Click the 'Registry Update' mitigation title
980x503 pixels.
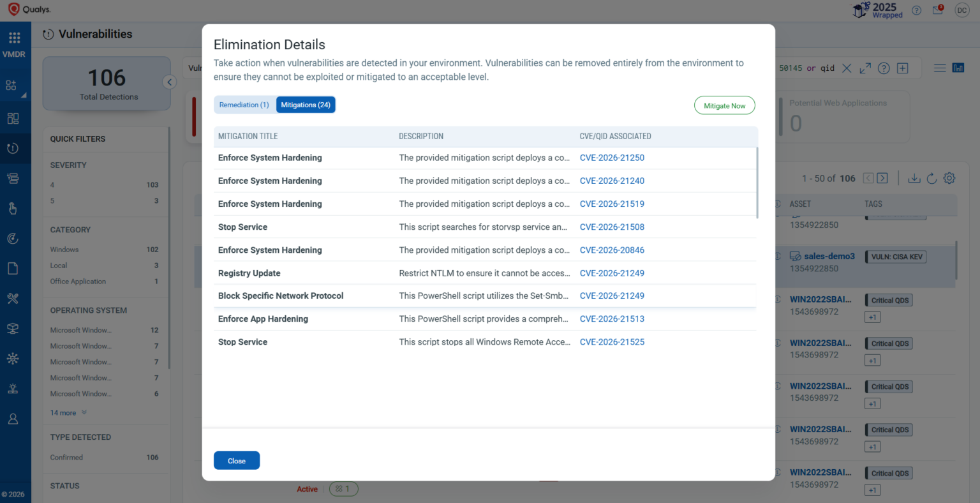click(x=249, y=273)
